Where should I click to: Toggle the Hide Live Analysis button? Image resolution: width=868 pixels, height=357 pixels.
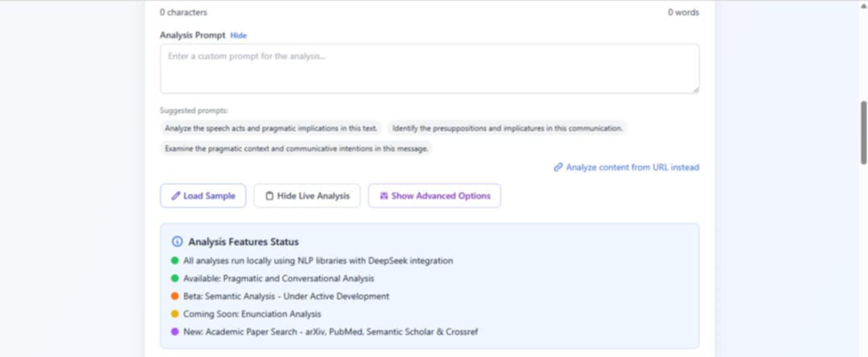tap(307, 196)
